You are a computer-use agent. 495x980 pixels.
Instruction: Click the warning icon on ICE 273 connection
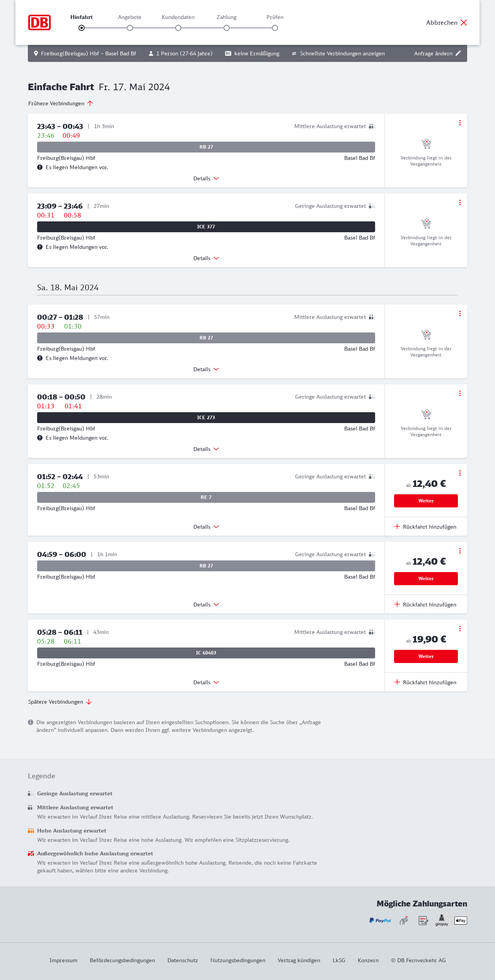coord(40,438)
